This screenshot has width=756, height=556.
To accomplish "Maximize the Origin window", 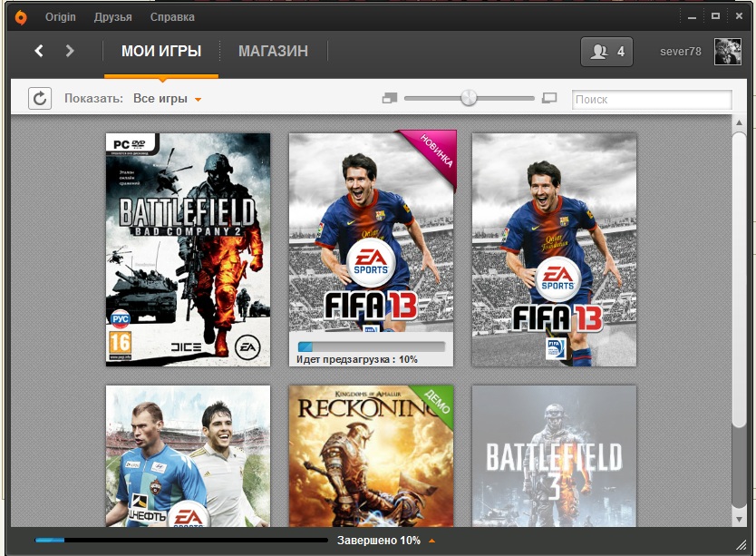I will [x=715, y=16].
